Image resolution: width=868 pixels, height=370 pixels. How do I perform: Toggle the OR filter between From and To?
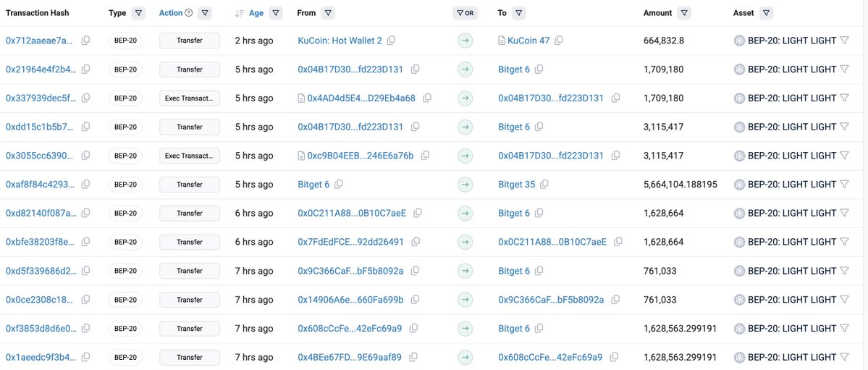[x=465, y=13]
